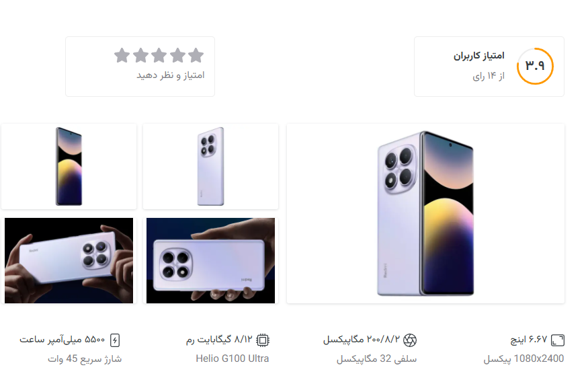This screenshot has width=588, height=382.
Task: Click the 'امتیاز و نظر دهید' link
Action: coord(171,75)
